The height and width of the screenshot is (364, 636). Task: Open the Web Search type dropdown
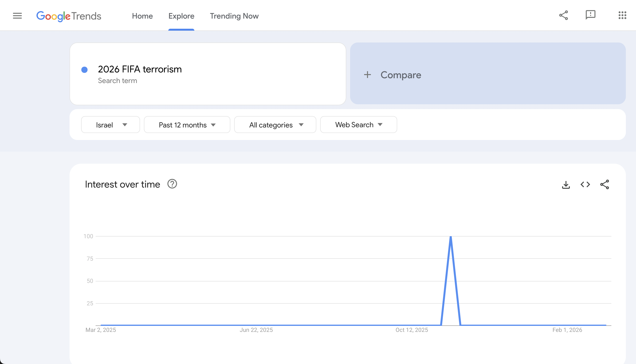click(358, 125)
